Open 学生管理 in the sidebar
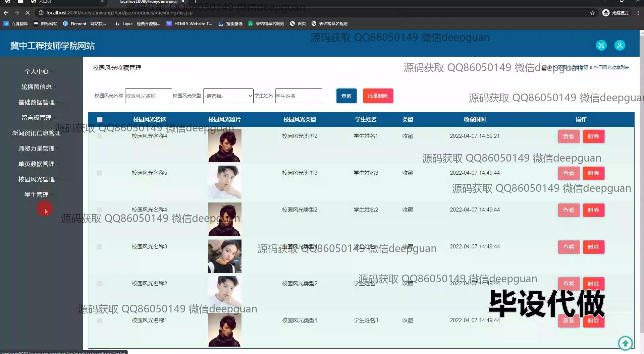 coord(37,195)
